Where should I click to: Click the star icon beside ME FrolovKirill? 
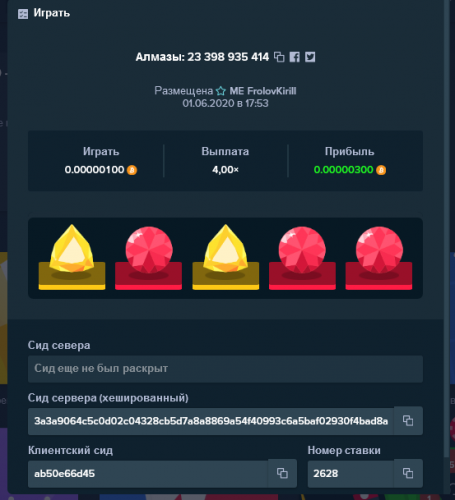(x=221, y=91)
